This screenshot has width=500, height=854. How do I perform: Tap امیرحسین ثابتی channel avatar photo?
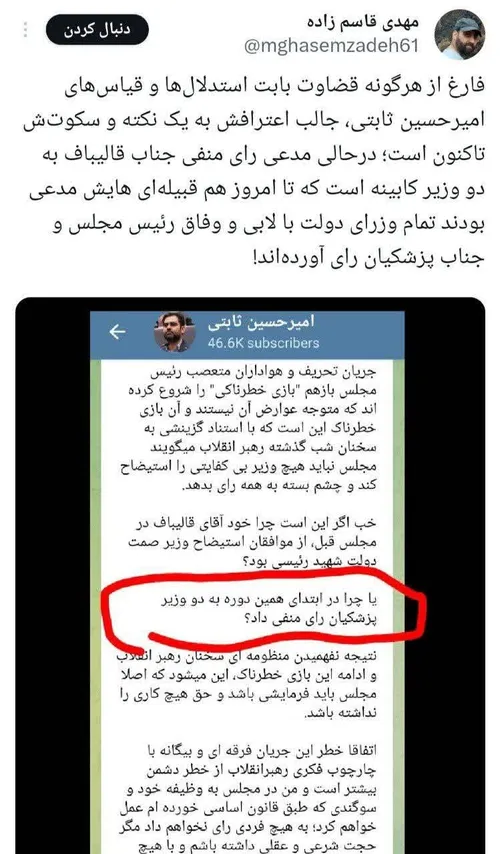175,332
